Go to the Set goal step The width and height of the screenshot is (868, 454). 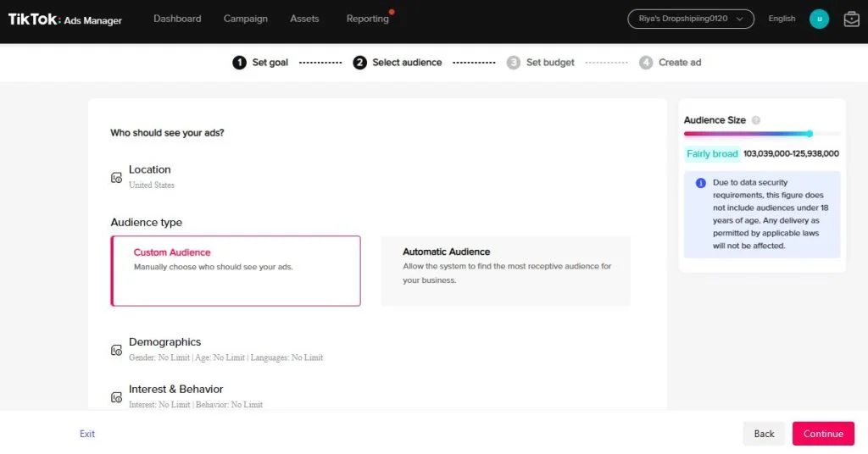(x=261, y=63)
